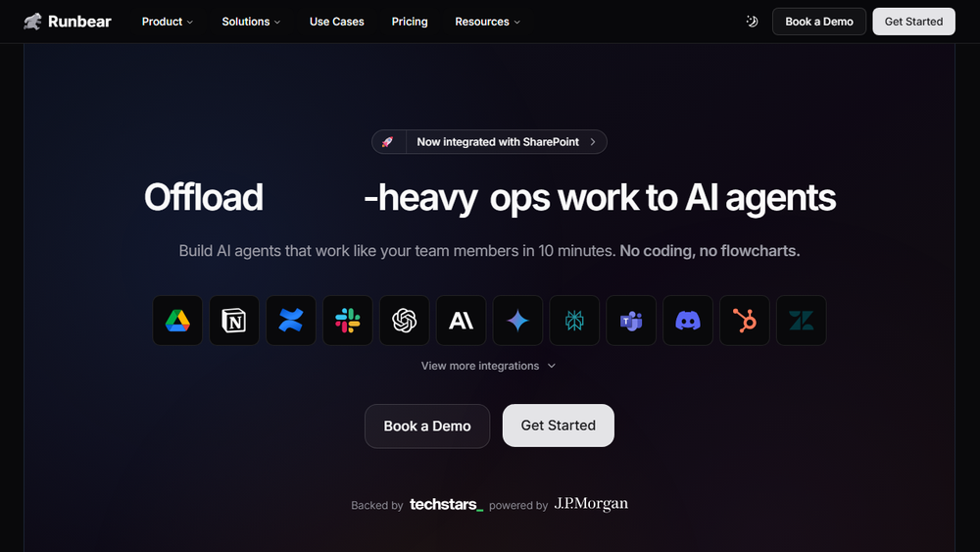This screenshot has width=980, height=552.
Task: Click the large Book a Demo button
Action: (427, 426)
